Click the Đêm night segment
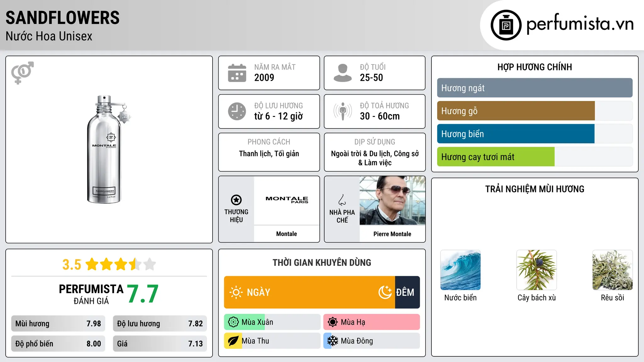Viewport: 644px width, 362px height. (408, 292)
